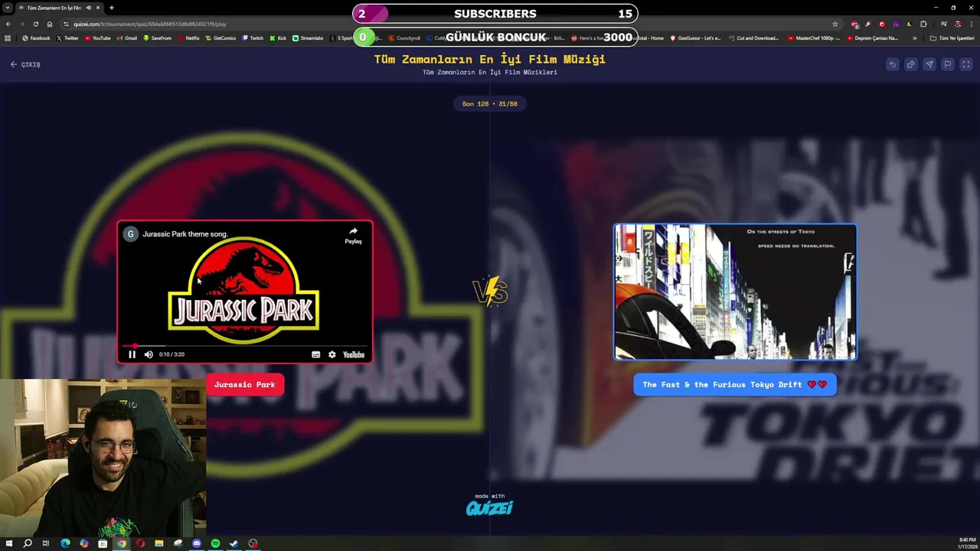The width and height of the screenshot is (980, 551).
Task: Reload the current page
Action: click(x=36, y=24)
